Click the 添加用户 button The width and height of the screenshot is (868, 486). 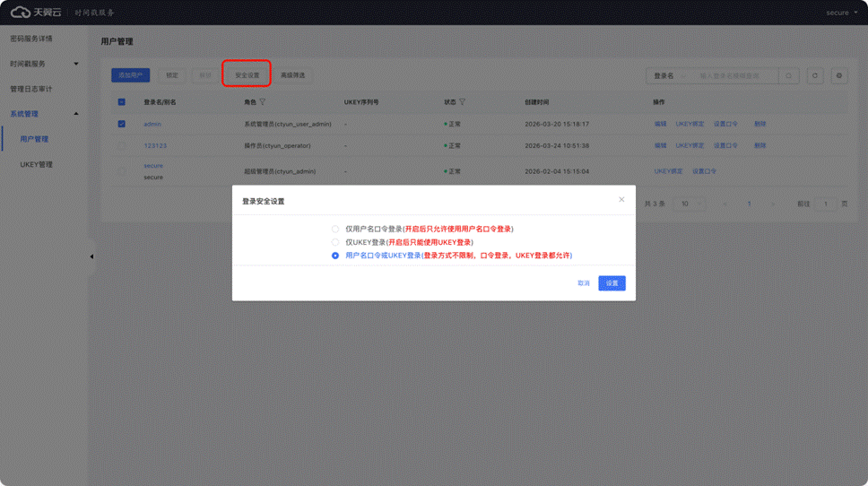coord(131,75)
